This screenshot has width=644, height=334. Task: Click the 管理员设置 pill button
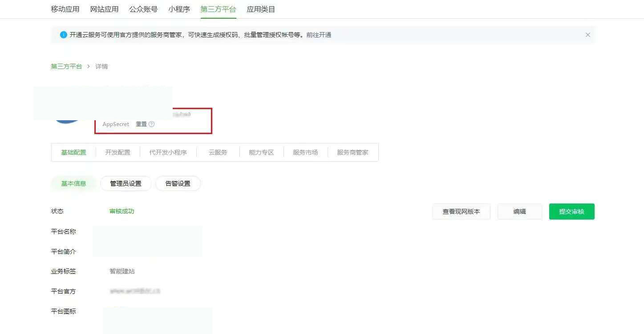126,183
